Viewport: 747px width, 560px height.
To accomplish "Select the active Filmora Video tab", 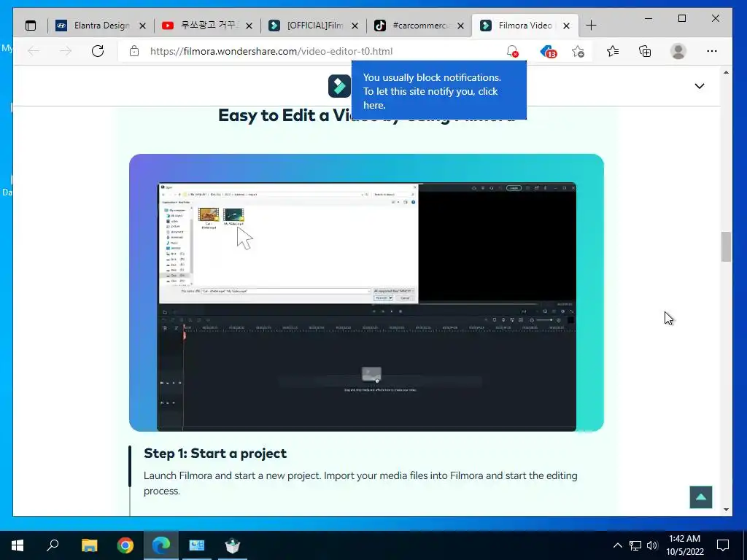I will point(525,26).
